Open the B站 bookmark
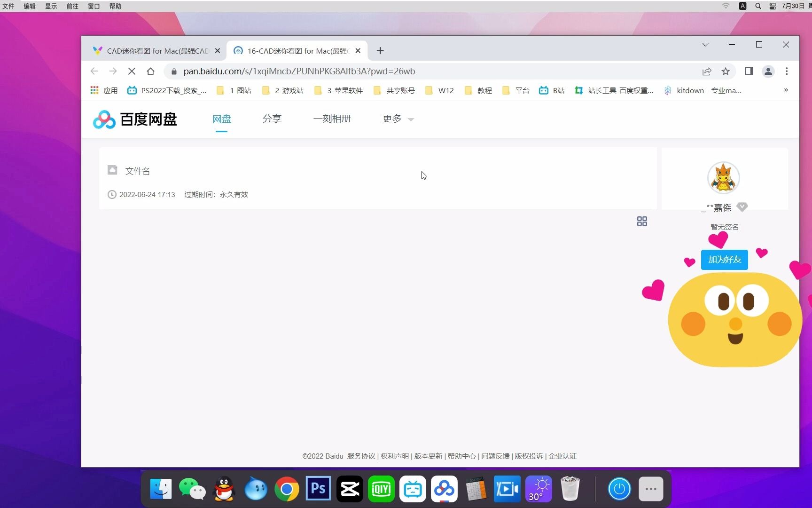This screenshot has height=508, width=812. [552, 90]
